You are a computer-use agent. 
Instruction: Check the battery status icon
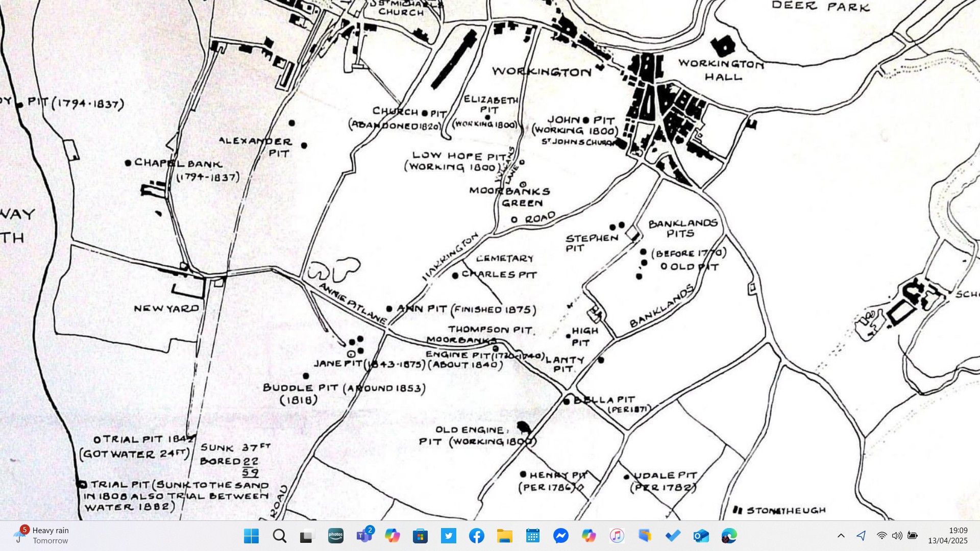pos(913,536)
